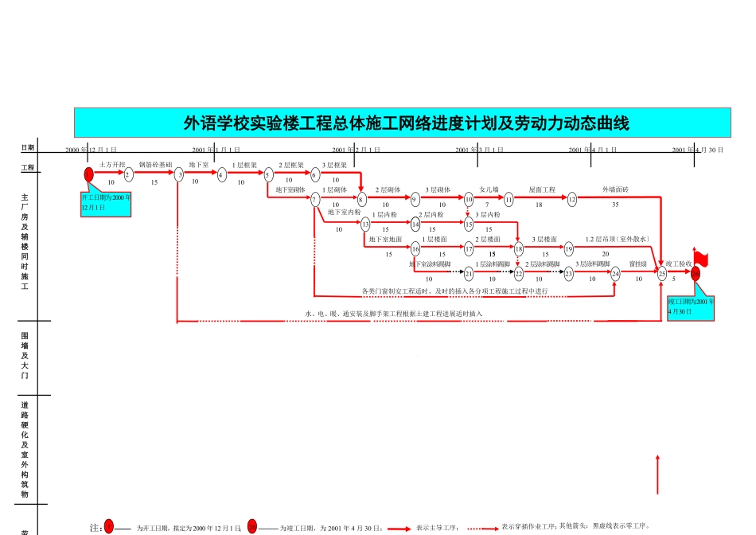This screenshot has height=535, width=756.
Task: Click the red finish node 26
Action: click(696, 273)
